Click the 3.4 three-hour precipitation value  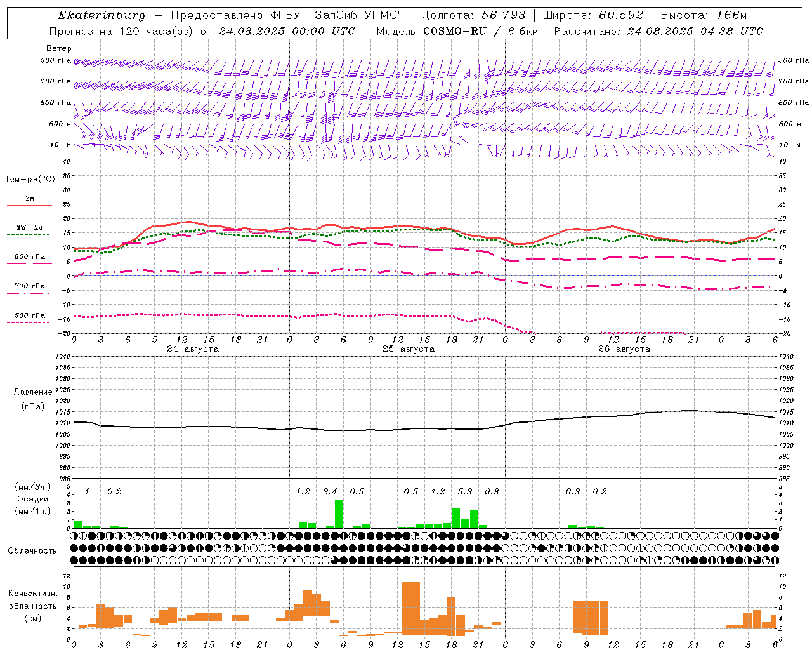330,491
